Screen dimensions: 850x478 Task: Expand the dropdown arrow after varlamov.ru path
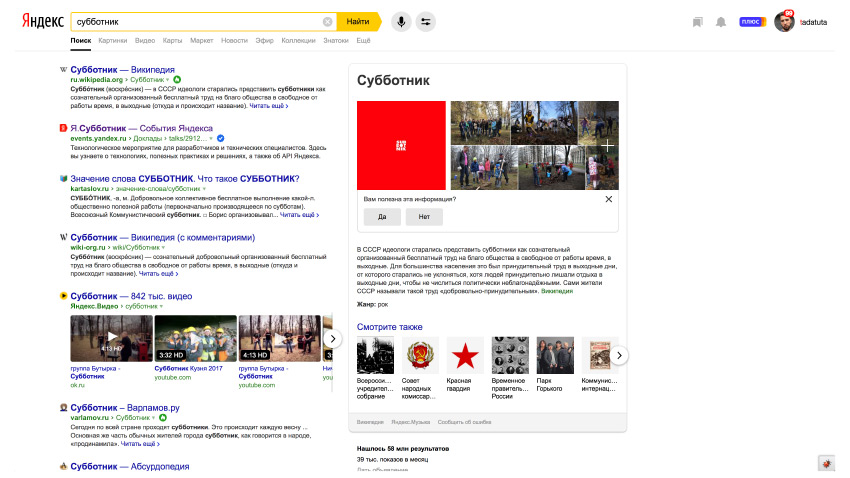[153, 418]
